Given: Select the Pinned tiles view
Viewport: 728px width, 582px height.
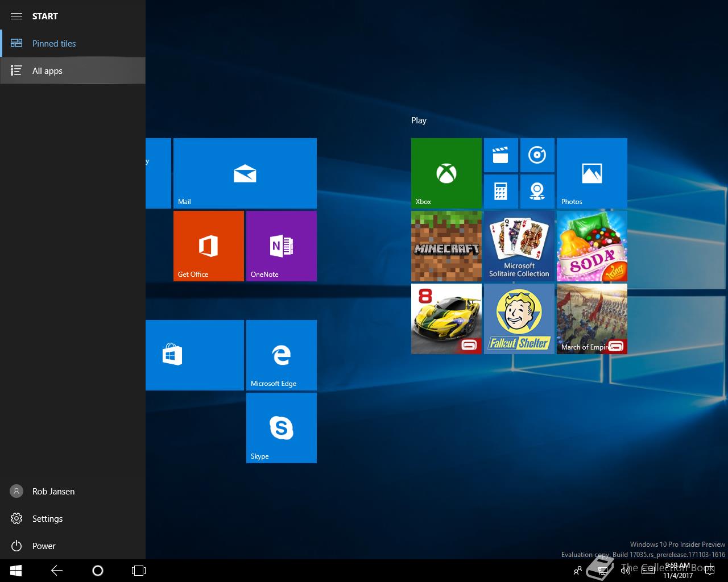Looking at the screenshot, I should 73,43.
